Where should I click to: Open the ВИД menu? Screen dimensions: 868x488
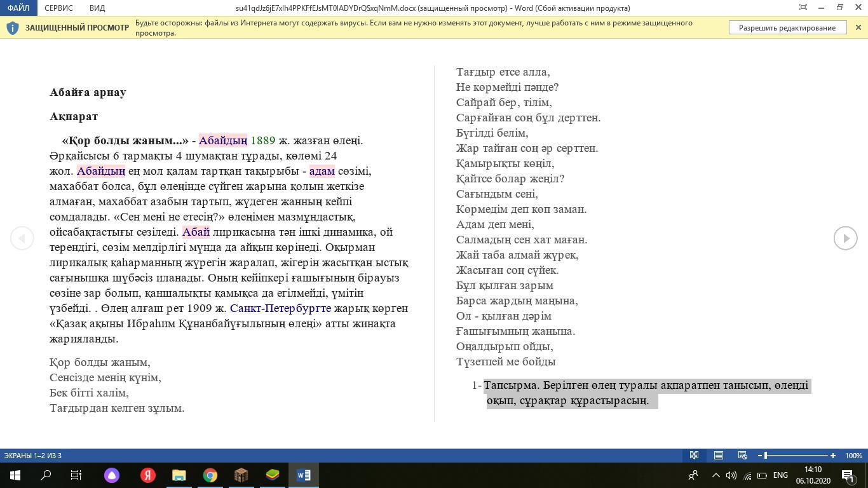97,8
